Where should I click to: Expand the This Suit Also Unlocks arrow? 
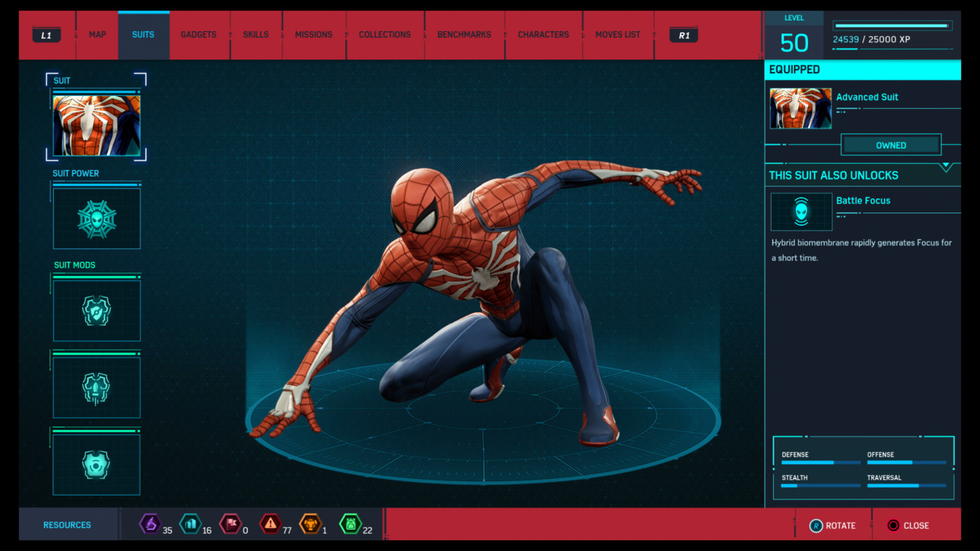tap(945, 167)
